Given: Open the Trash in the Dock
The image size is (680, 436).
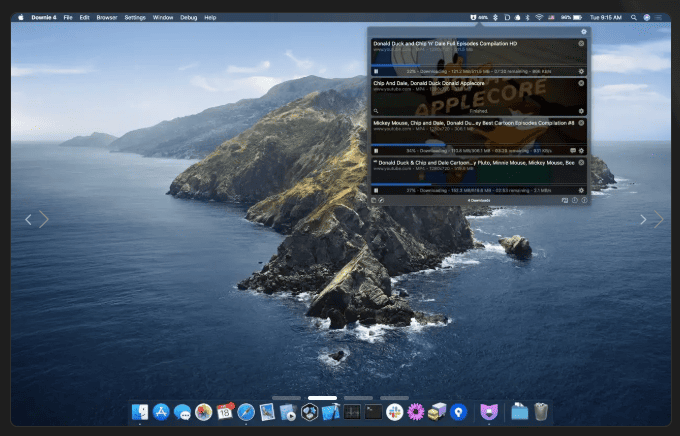Looking at the screenshot, I should (541, 412).
